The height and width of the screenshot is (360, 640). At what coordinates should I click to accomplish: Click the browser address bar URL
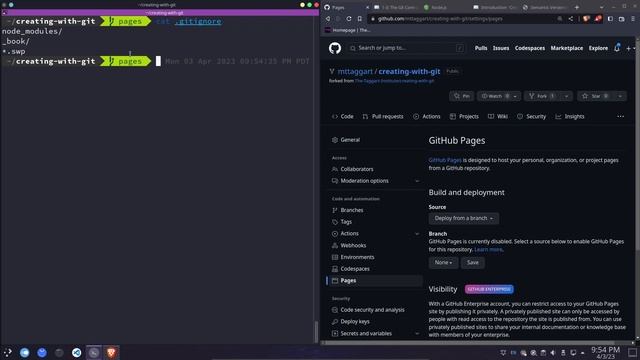[x=440, y=19]
